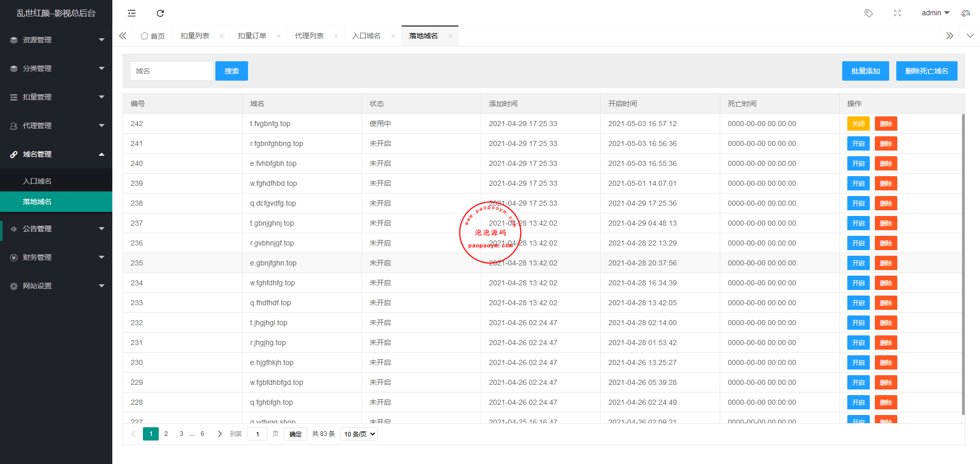Click the sidebar collapse menu icon

pyautogui.click(x=132, y=13)
